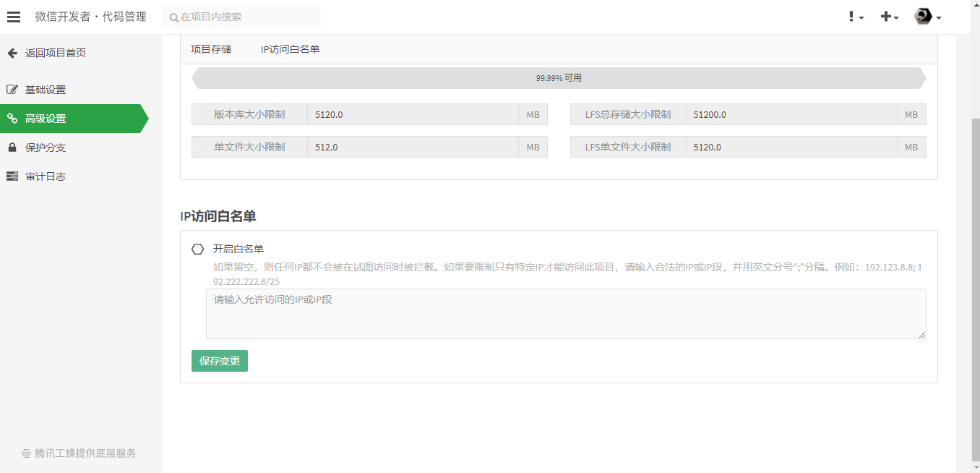Screen dimensions: 980x473
Task: Click the 99.99% 可用 storage bar
Action: 559,78
